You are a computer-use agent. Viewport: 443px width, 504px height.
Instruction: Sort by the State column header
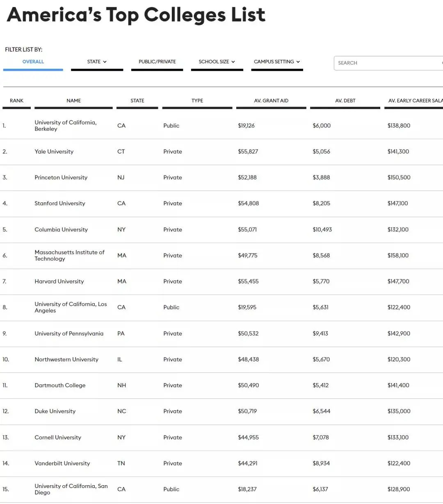coord(137,101)
